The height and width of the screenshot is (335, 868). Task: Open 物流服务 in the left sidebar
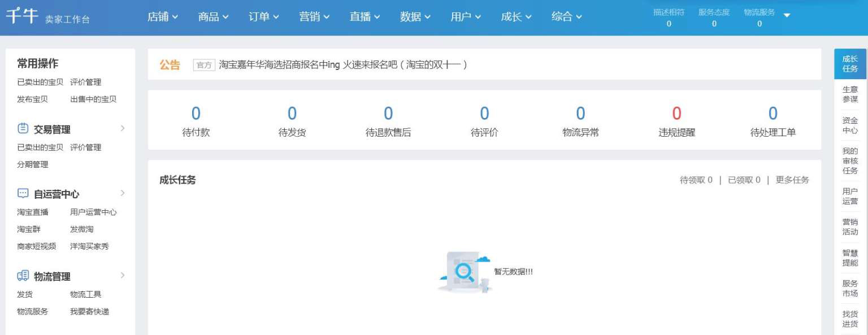coord(32,311)
